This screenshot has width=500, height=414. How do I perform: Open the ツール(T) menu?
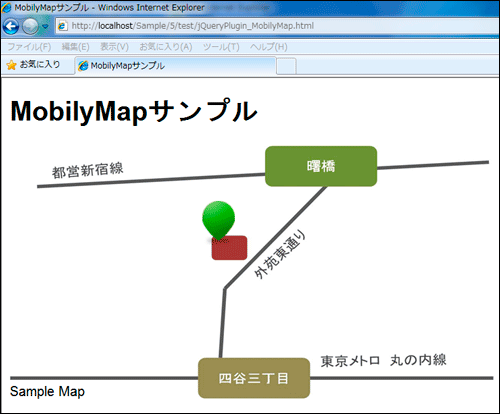(221, 47)
